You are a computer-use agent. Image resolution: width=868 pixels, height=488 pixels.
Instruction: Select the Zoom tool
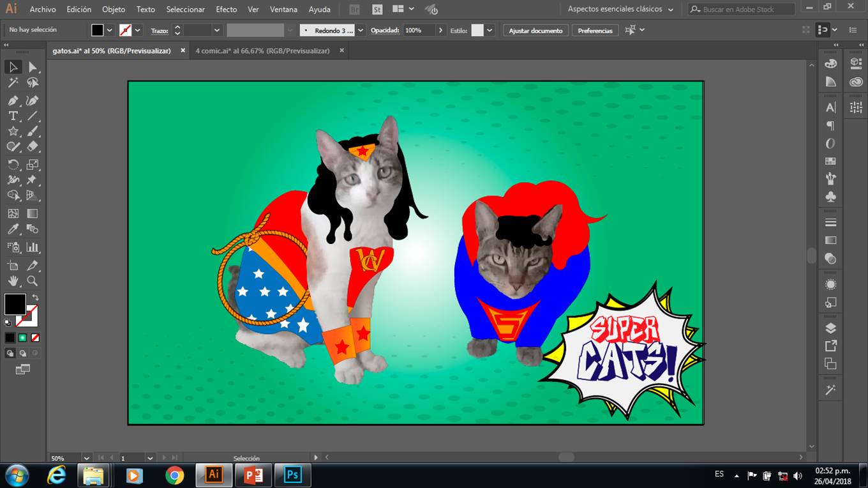point(33,281)
